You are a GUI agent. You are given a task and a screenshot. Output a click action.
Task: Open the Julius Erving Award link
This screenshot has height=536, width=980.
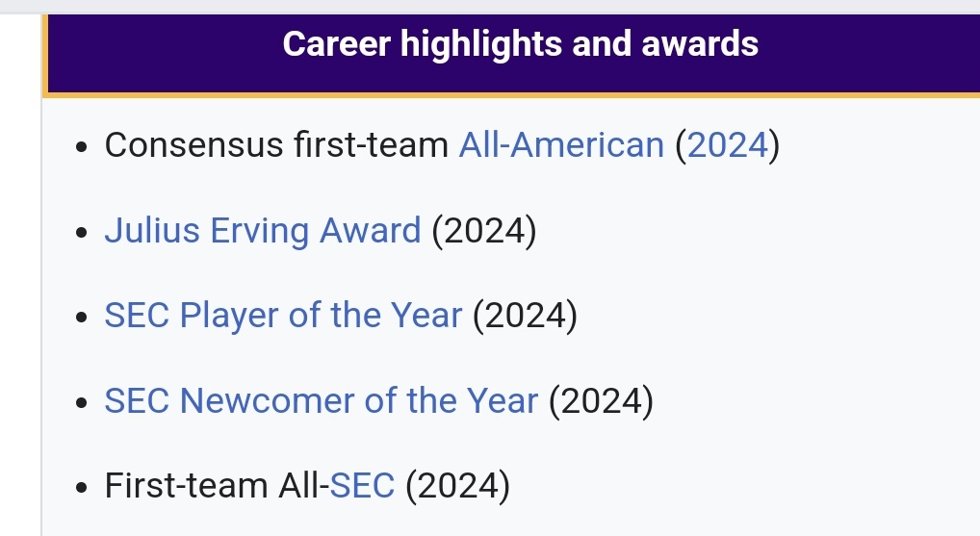tap(263, 231)
